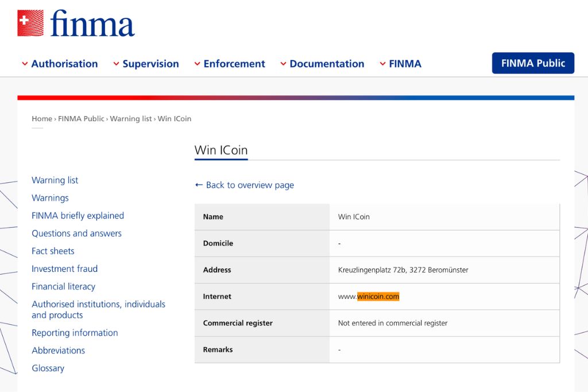Image resolution: width=588 pixels, height=392 pixels.
Task: Click the back arrow icon before 'Back to overview page'
Action: pyautogui.click(x=199, y=185)
